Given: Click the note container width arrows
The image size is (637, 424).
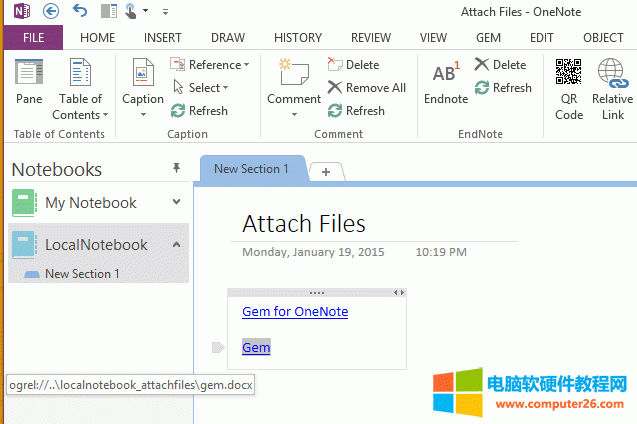Looking at the screenshot, I should point(399,292).
